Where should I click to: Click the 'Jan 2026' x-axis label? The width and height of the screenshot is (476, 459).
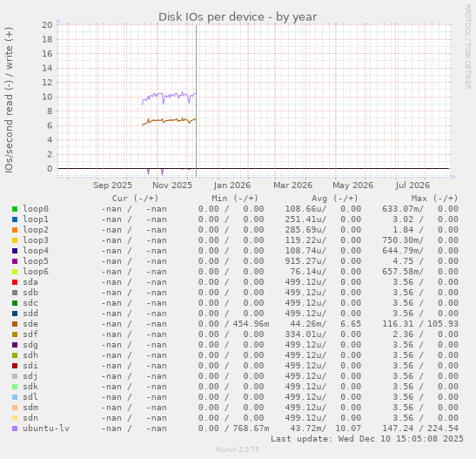pos(232,186)
